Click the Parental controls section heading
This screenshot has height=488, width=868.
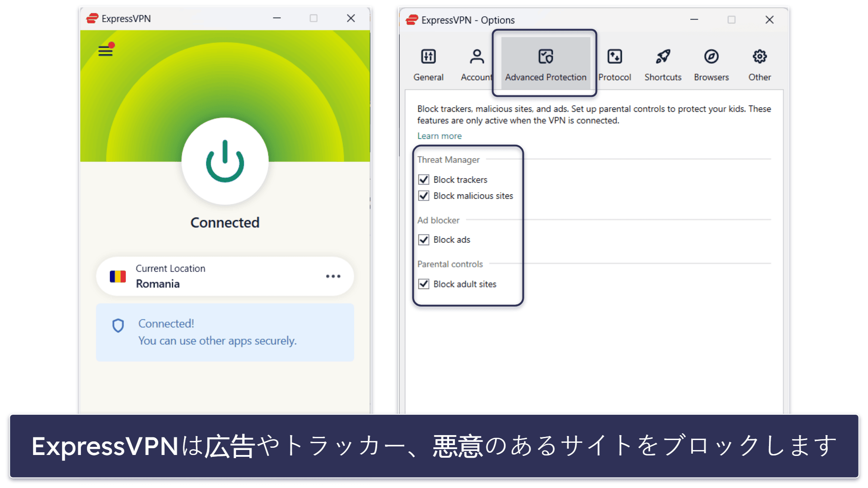click(450, 264)
